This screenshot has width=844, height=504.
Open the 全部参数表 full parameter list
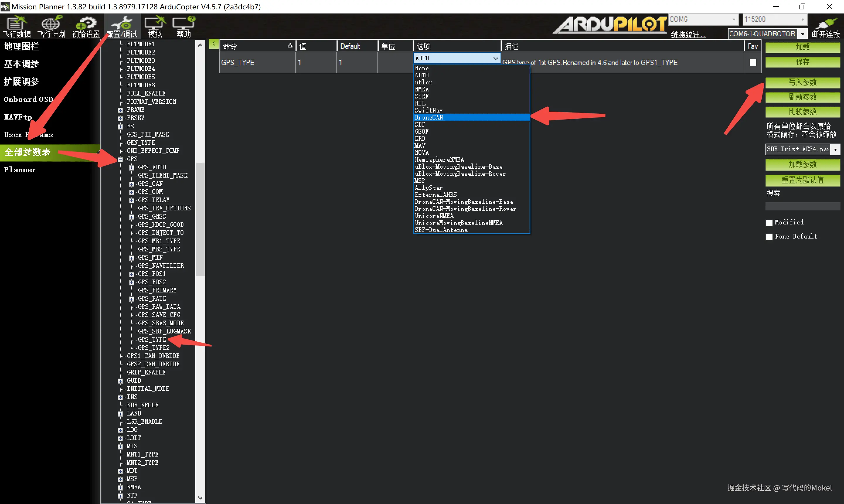coord(28,152)
